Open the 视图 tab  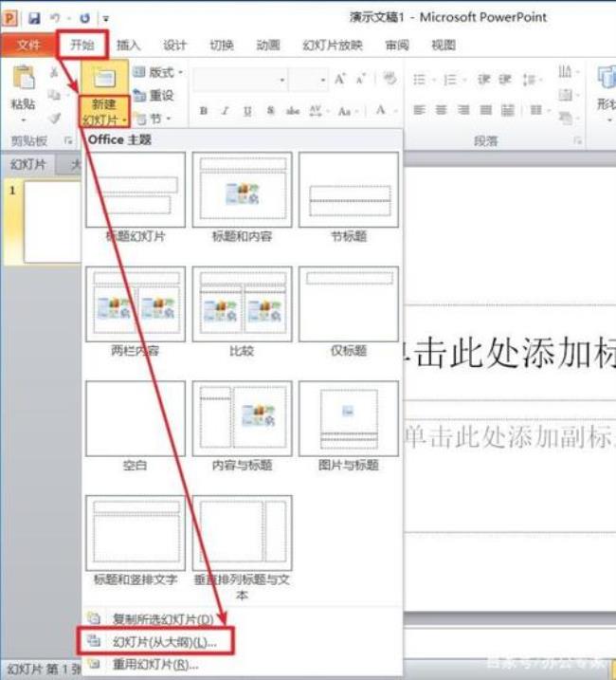click(x=444, y=46)
